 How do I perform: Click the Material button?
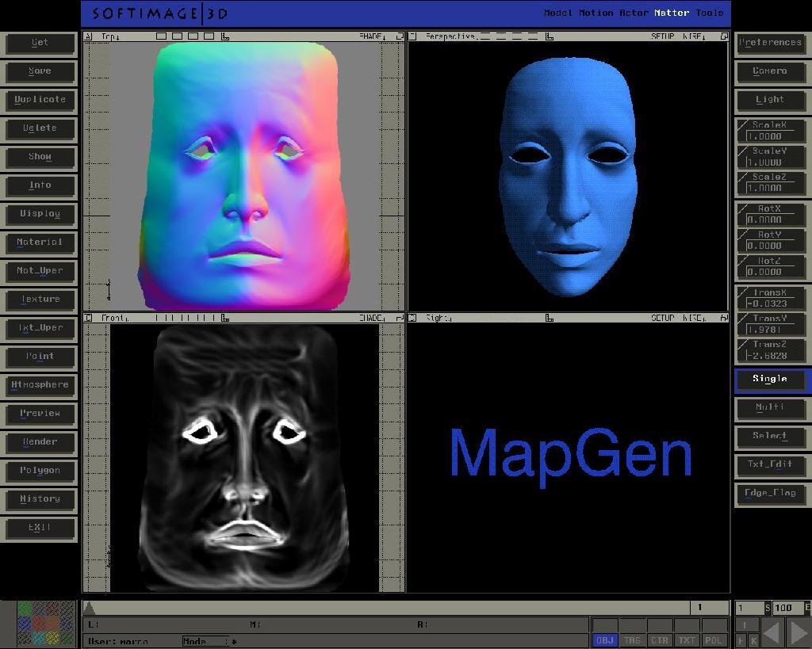(40, 242)
